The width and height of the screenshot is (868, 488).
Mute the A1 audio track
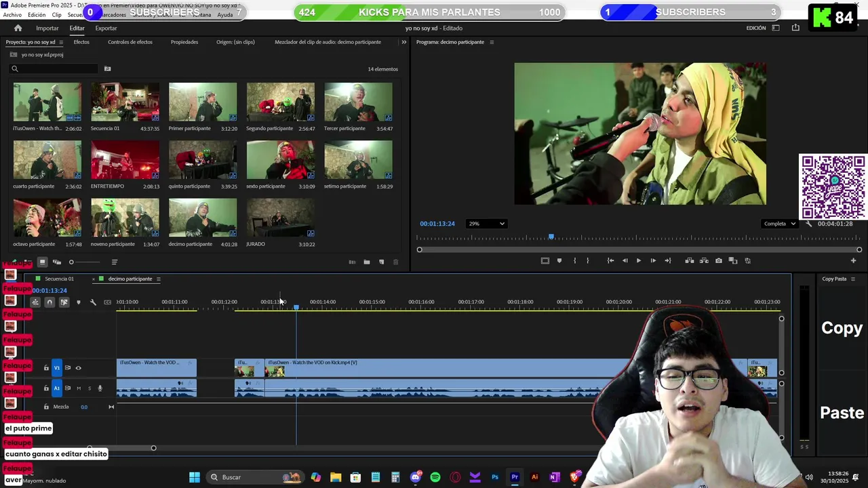[79, 388]
